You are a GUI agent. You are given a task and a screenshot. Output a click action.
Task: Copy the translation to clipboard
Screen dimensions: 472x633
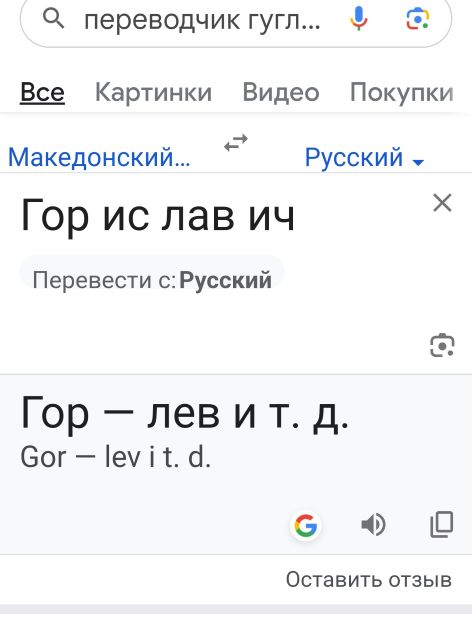pos(442,525)
